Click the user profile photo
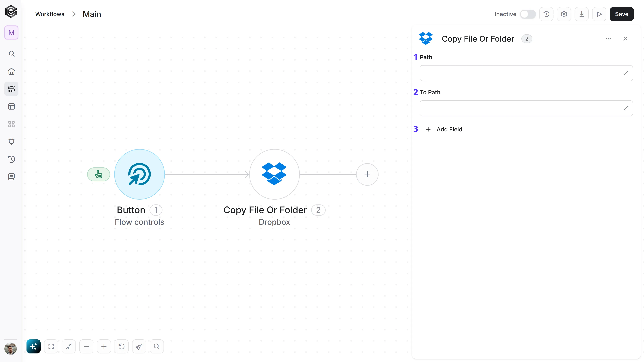Screen dimensions: 644x362 tap(11, 349)
